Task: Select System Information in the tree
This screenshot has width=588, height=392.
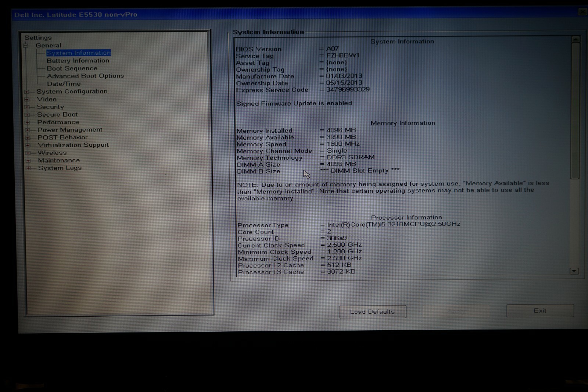Action: click(x=78, y=53)
